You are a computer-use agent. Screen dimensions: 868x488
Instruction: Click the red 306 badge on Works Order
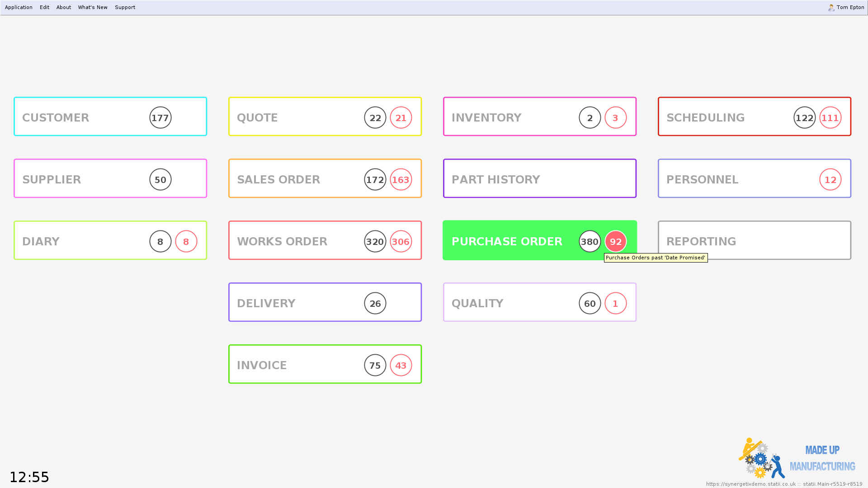click(x=401, y=242)
